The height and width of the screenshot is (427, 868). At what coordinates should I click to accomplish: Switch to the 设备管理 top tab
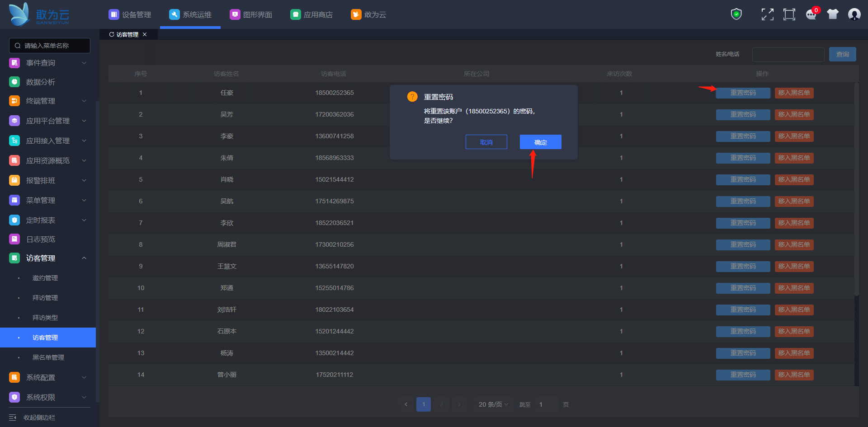(130, 14)
